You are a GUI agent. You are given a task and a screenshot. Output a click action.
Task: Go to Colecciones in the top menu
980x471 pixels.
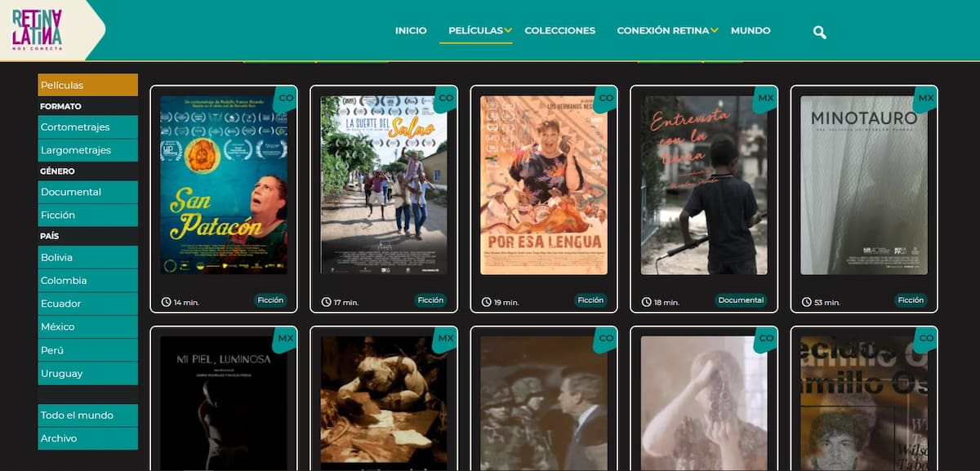click(x=559, y=31)
